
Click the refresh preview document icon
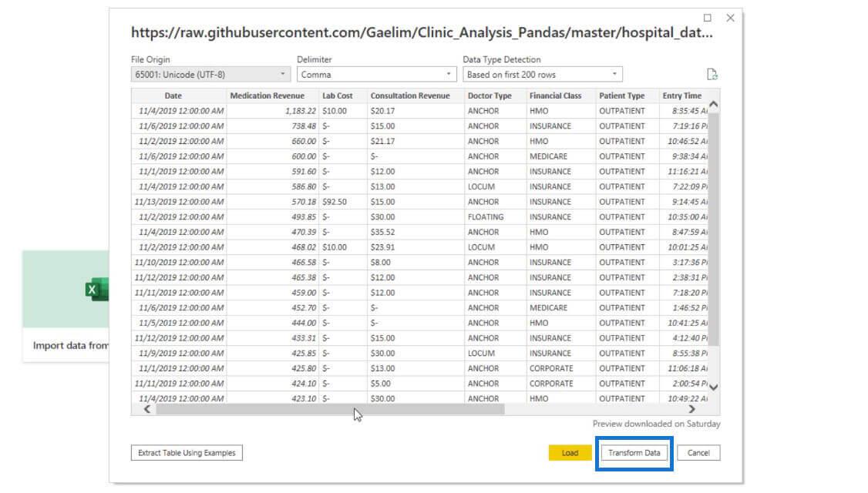coord(712,74)
